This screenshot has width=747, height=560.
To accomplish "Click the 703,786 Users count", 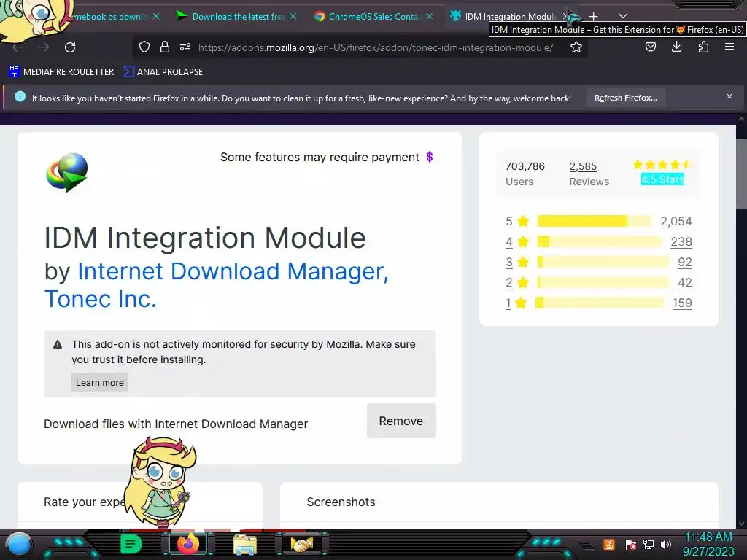I will pyautogui.click(x=525, y=174).
